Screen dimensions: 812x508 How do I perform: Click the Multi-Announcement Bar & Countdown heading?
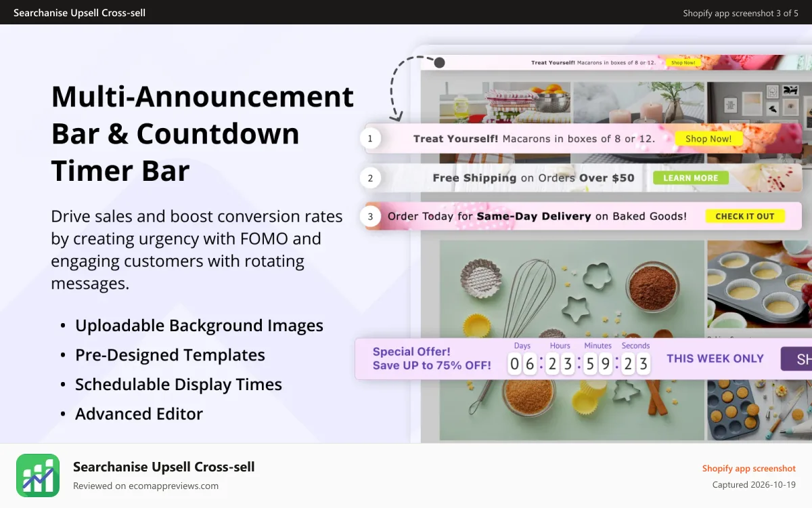coord(203,133)
